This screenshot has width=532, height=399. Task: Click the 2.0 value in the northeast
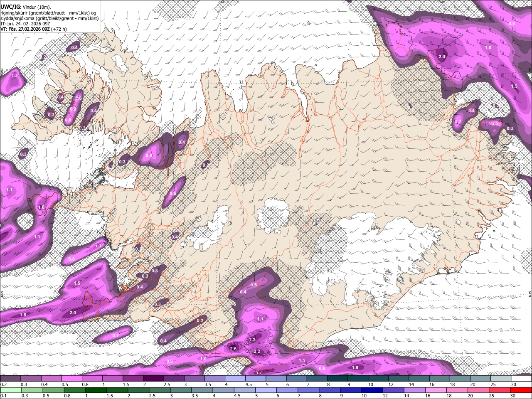(x=442, y=57)
